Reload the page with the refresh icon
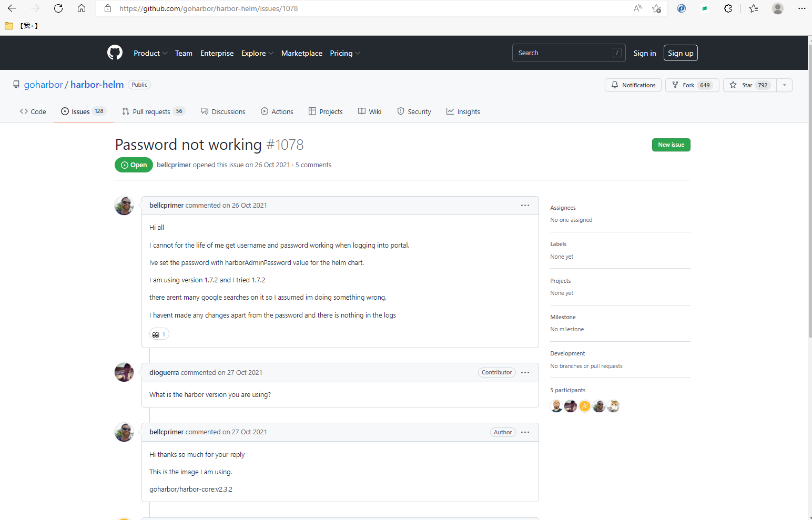The height and width of the screenshot is (520, 812). pos(58,8)
